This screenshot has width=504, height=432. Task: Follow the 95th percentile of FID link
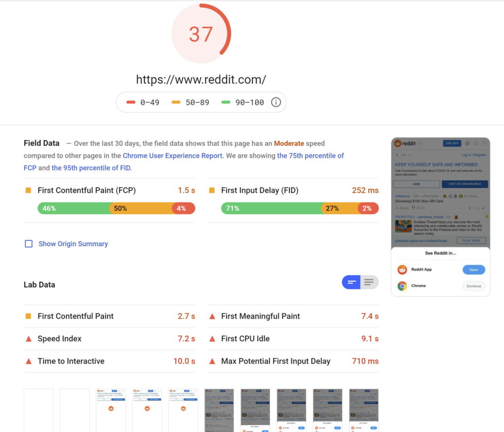click(x=91, y=168)
